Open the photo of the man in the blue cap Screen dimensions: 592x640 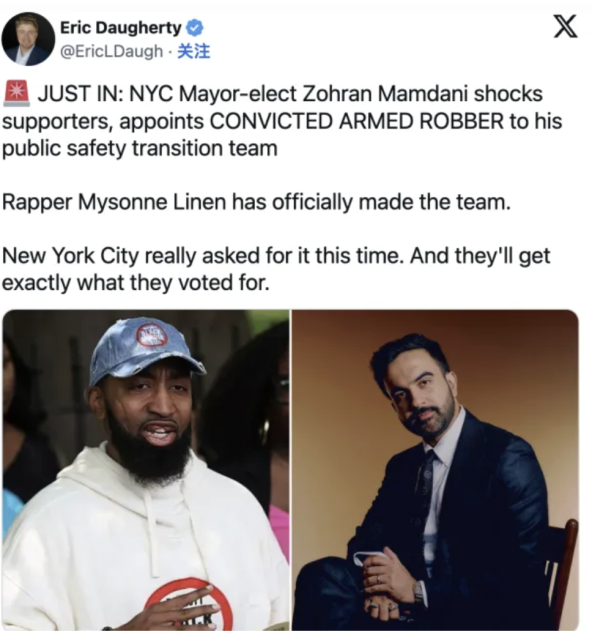tap(146, 470)
